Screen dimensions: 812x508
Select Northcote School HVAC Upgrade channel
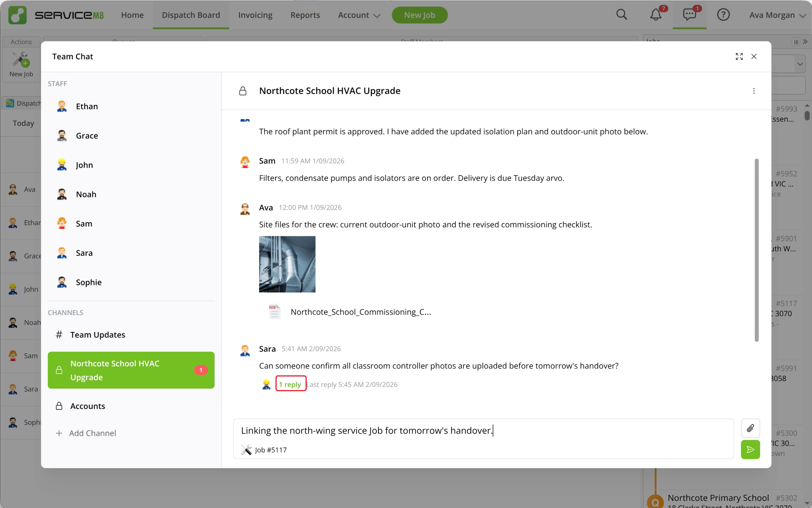pyautogui.click(x=131, y=370)
